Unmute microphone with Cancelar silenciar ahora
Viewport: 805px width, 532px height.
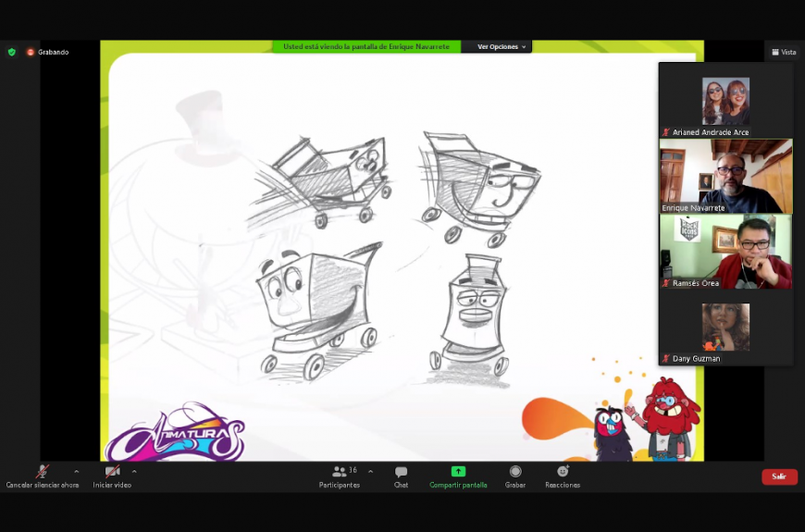pyautogui.click(x=42, y=475)
